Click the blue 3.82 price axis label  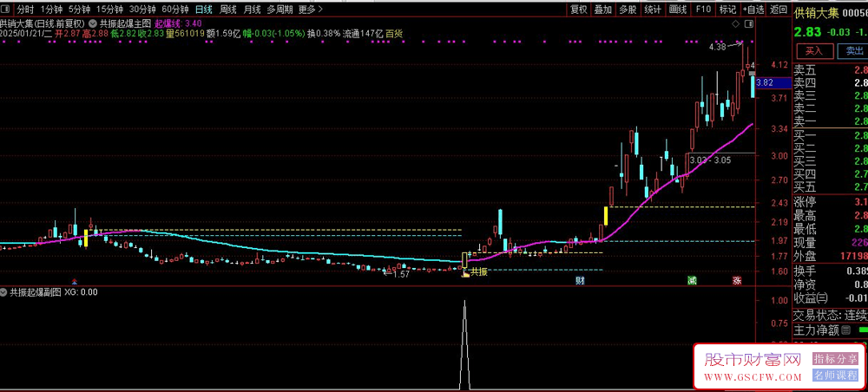[x=773, y=83]
